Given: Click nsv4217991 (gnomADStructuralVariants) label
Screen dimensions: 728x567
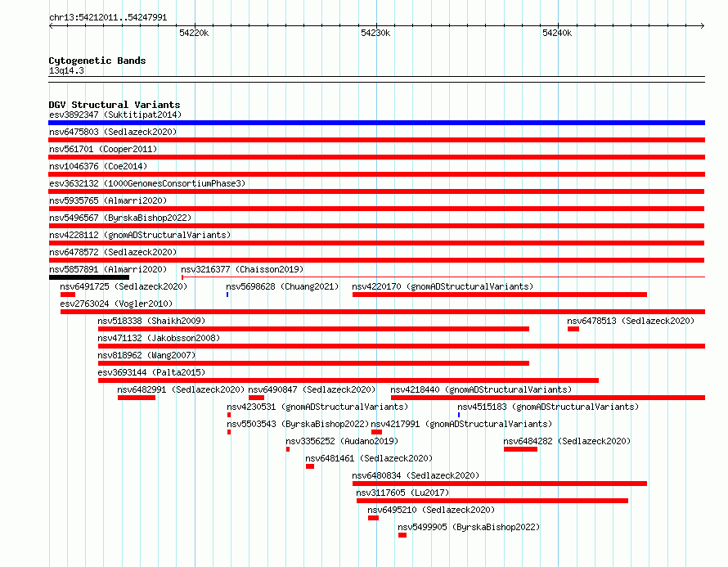Looking at the screenshot, I should [x=461, y=424].
